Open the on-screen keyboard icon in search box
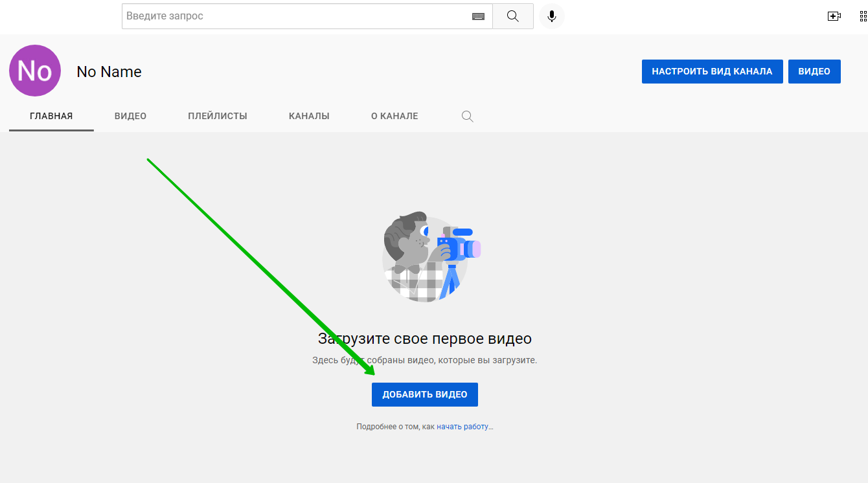 [x=478, y=16]
